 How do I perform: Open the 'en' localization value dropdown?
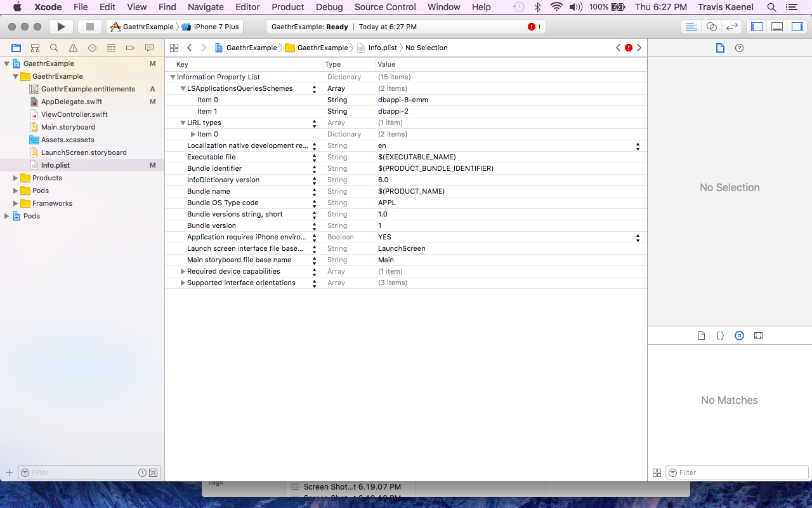coord(638,145)
